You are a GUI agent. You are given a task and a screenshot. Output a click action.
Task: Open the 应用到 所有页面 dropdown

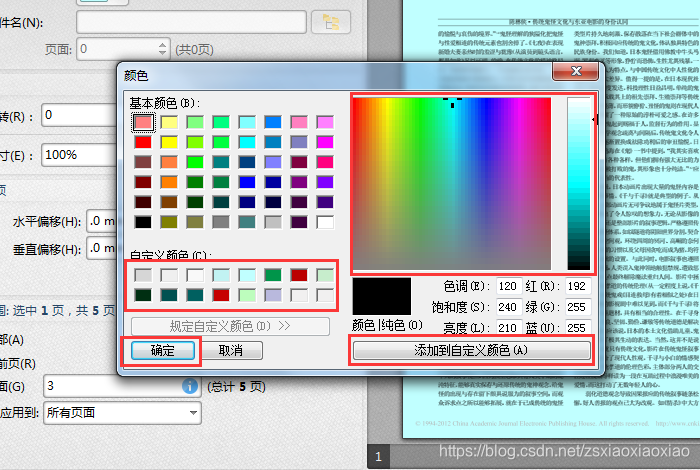pyautogui.click(x=122, y=413)
